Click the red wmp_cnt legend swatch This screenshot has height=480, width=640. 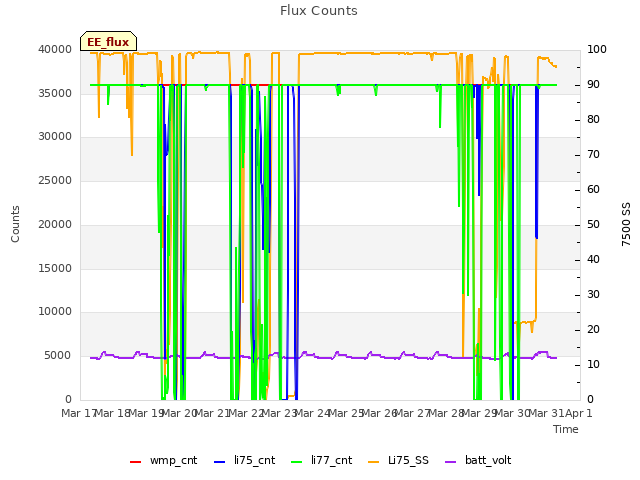pos(135,462)
